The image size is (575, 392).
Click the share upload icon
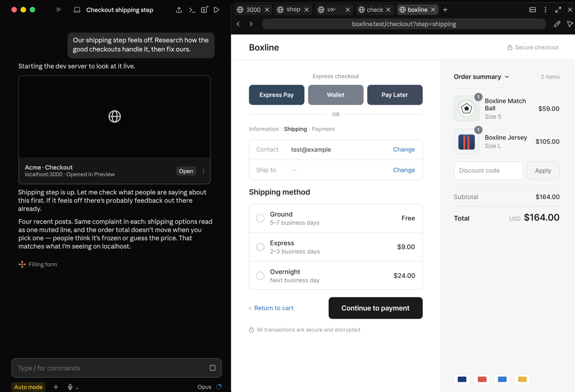[179, 10]
